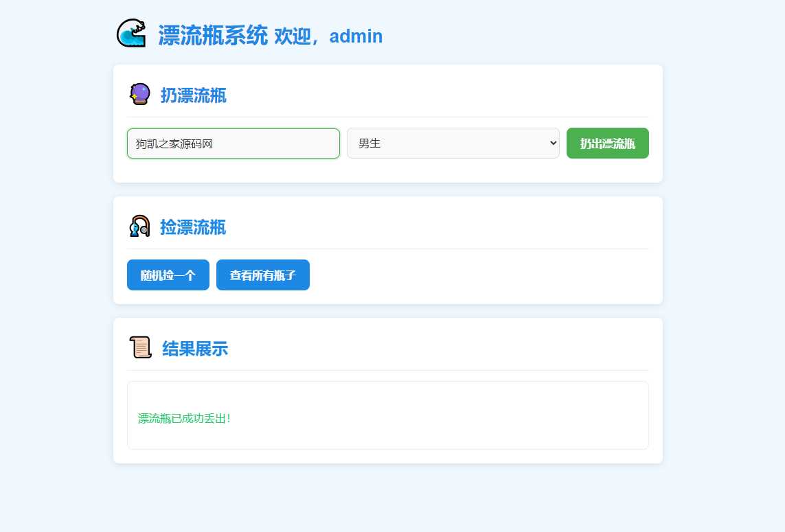Click the message input containing 狗凯之家源码网

coord(233,143)
